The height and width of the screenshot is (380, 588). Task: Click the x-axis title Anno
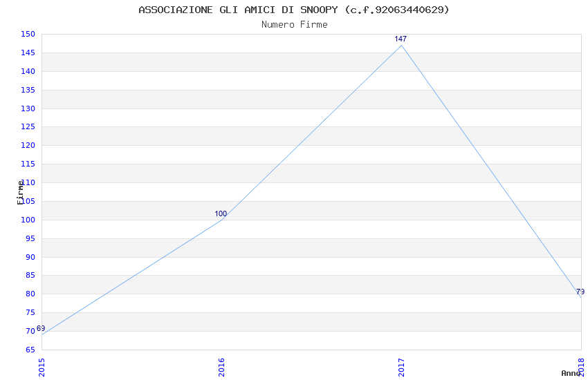coord(571,373)
